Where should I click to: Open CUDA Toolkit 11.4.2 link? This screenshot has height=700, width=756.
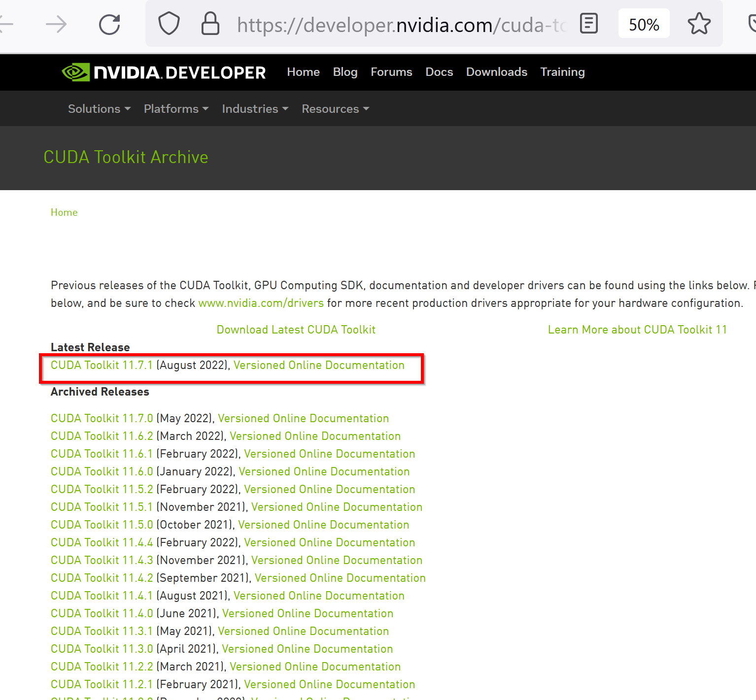pyautogui.click(x=102, y=578)
